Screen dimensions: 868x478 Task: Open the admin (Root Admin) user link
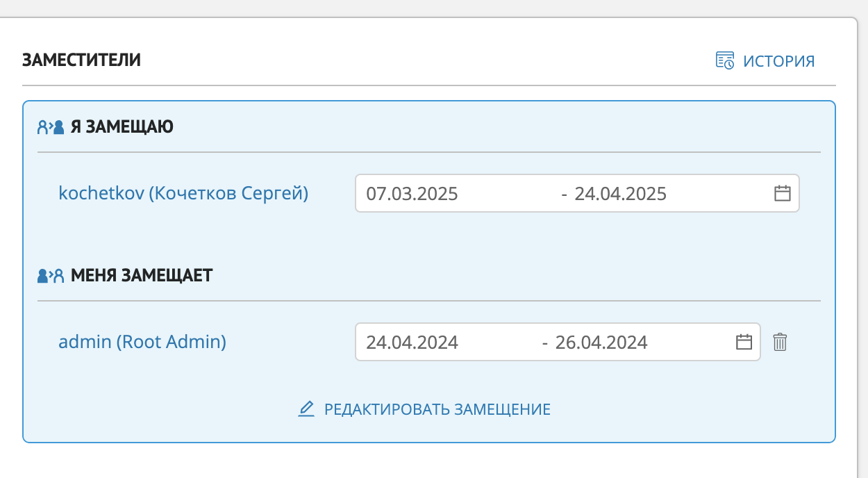(x=142, y=342)
